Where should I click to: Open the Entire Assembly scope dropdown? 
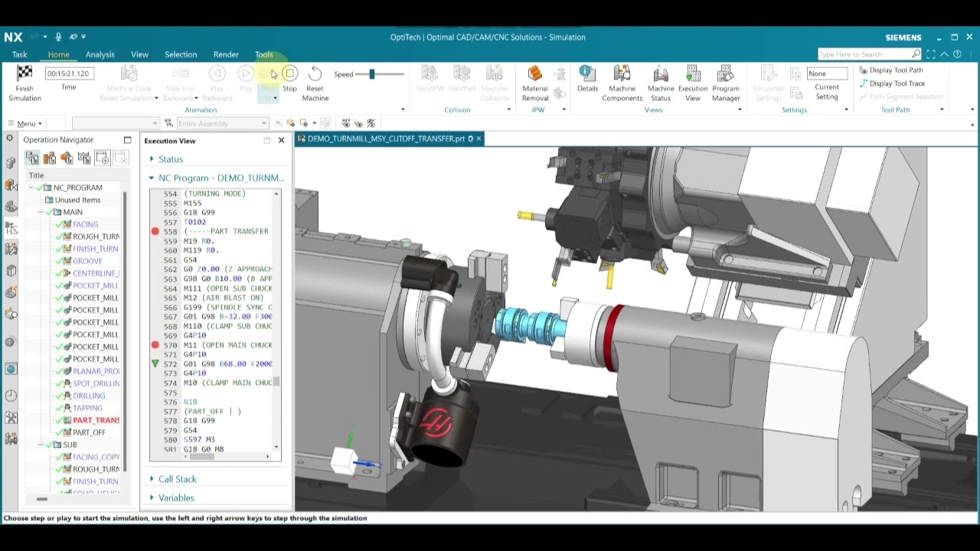222,123
